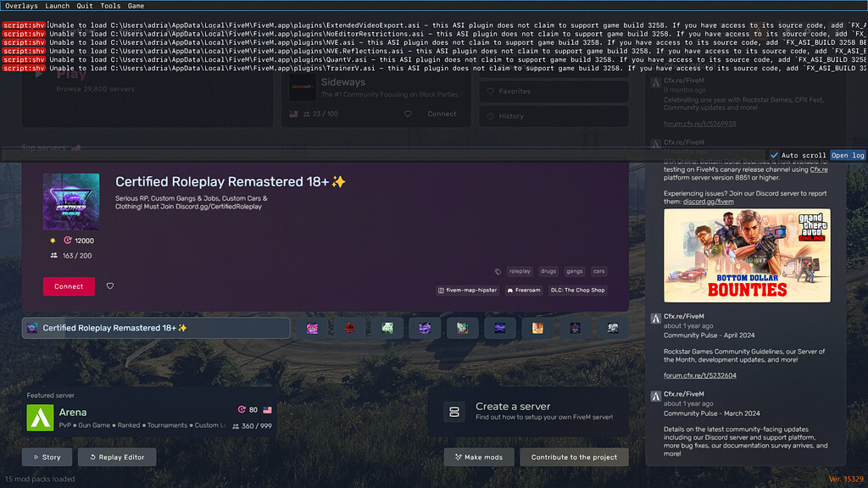Open the discord.gg/fivem link
Screen dimensions: 868x488
pos(708,202)
